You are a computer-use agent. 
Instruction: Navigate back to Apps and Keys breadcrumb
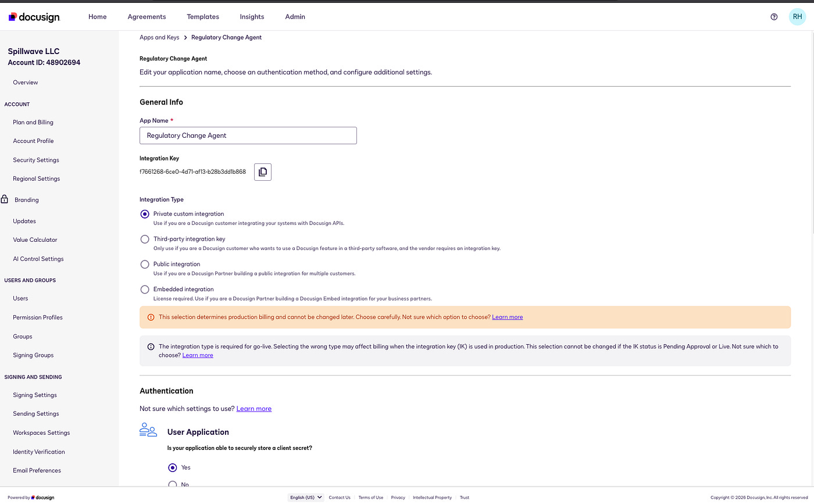pos(159,37)
